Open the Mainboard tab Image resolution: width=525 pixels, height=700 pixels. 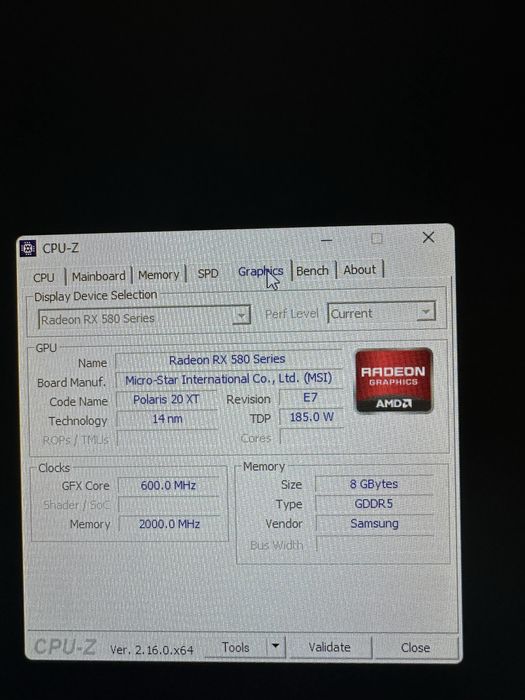[x=99, y=276]
